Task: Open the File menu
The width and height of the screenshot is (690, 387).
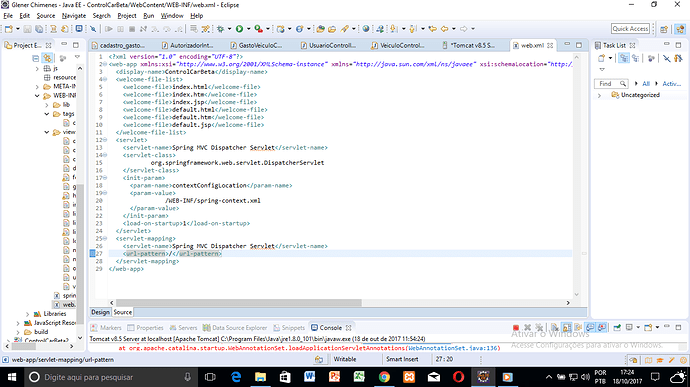Action: point(8,16)
